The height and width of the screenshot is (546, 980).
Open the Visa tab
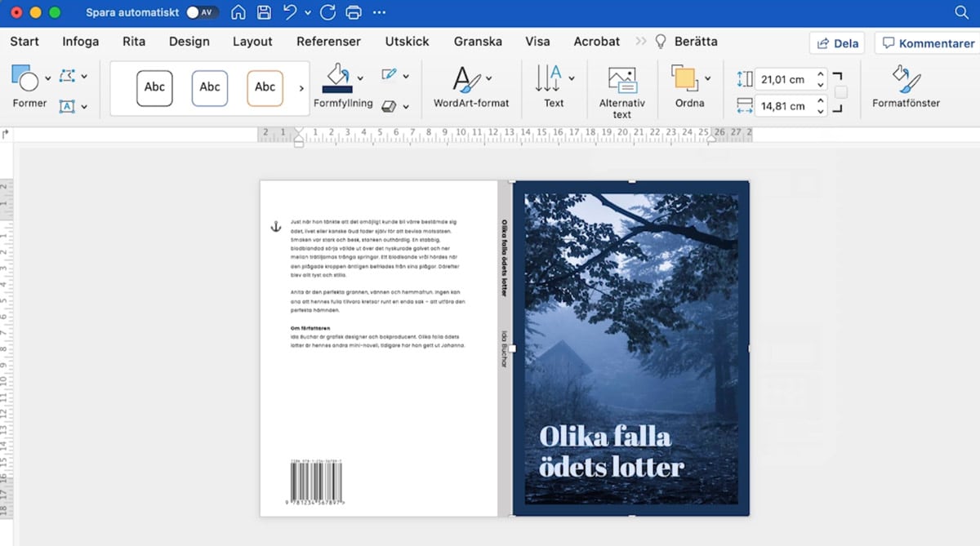pyautogui.click(x=537, y=41)
